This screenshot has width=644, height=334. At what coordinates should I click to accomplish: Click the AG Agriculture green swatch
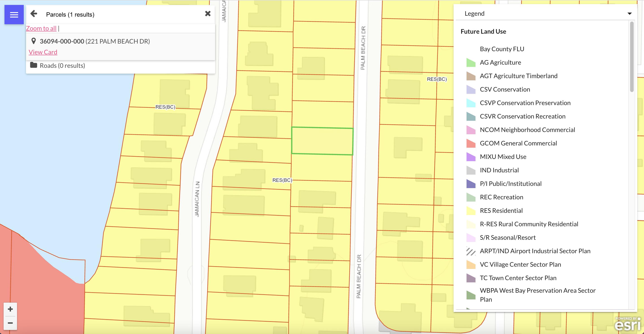[471, 62]
